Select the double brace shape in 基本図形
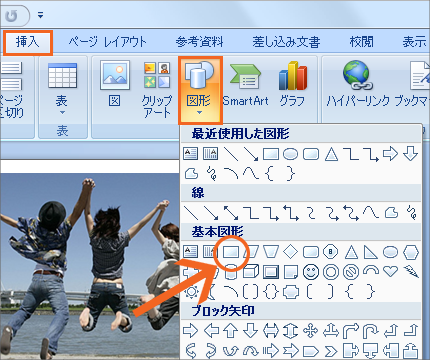 (x=271, y=292)
